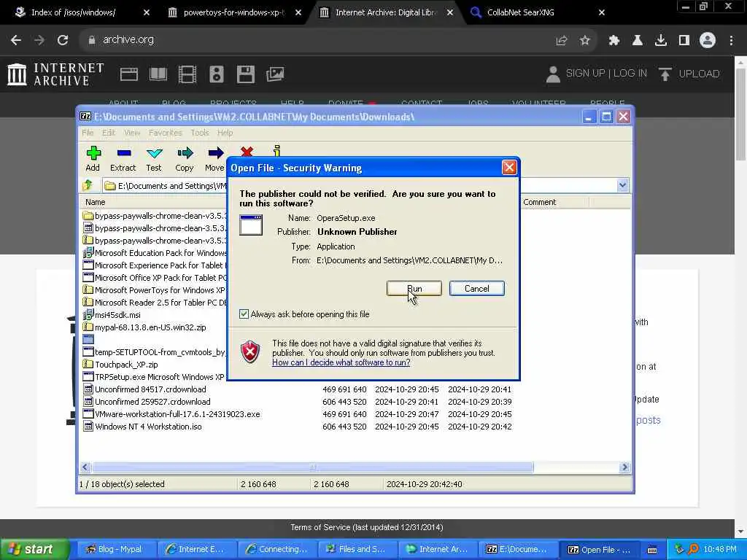The width and height of the screenshot is (747, 560).
Task: Open the browser three-dot menu
Action: tap(731, 41)
